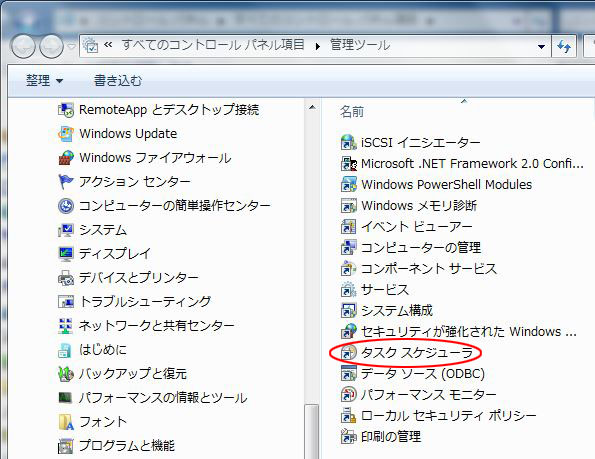The image size is (595, 459).
Task: Click the 印刷の管理 printer icon
Action: (348, 436)
